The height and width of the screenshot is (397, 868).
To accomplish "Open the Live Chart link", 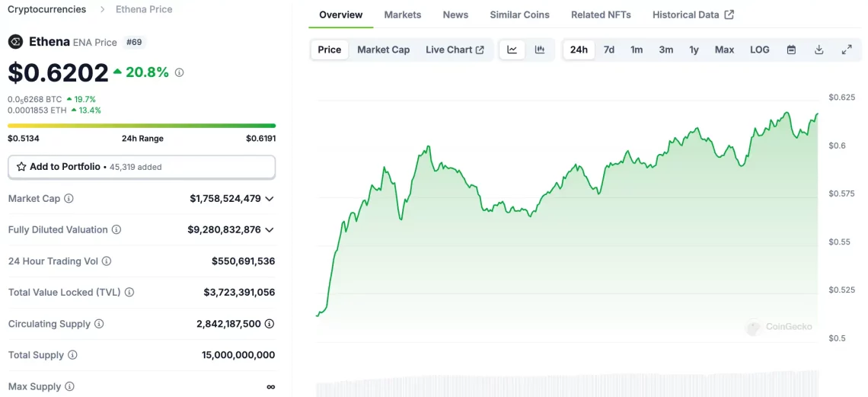I will pos(455,50).
